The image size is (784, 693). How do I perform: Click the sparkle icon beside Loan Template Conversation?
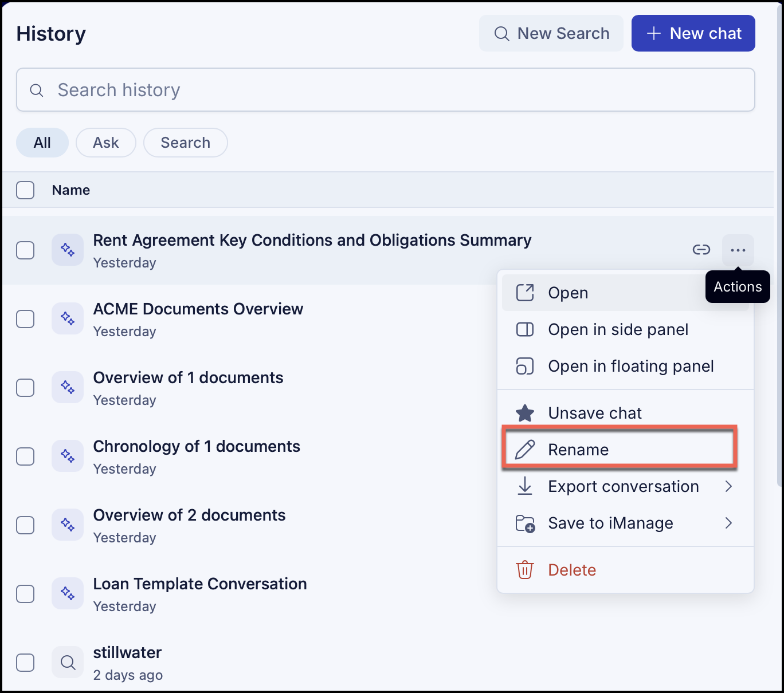point(68,593)
